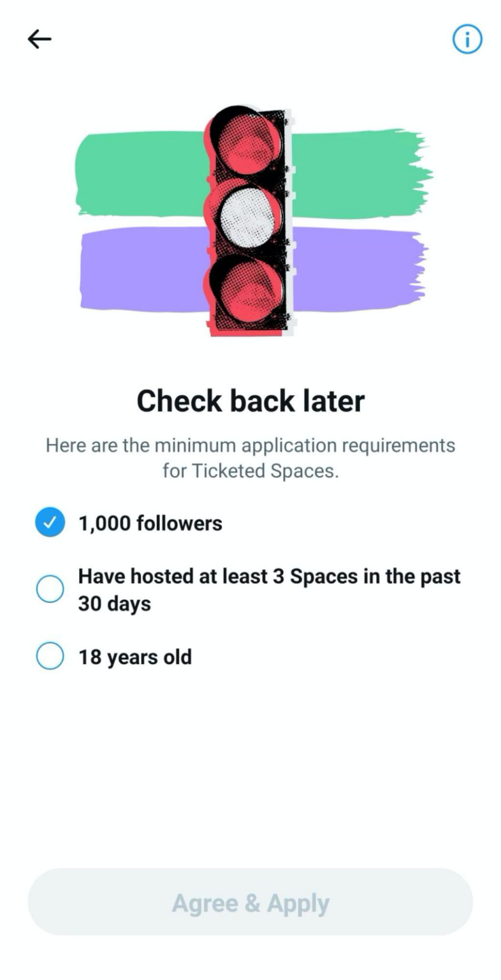Viewport: 501px width, 980px height.
Task: Toggle the checked 1,000 followers checkbox
Action: point(50,523)
